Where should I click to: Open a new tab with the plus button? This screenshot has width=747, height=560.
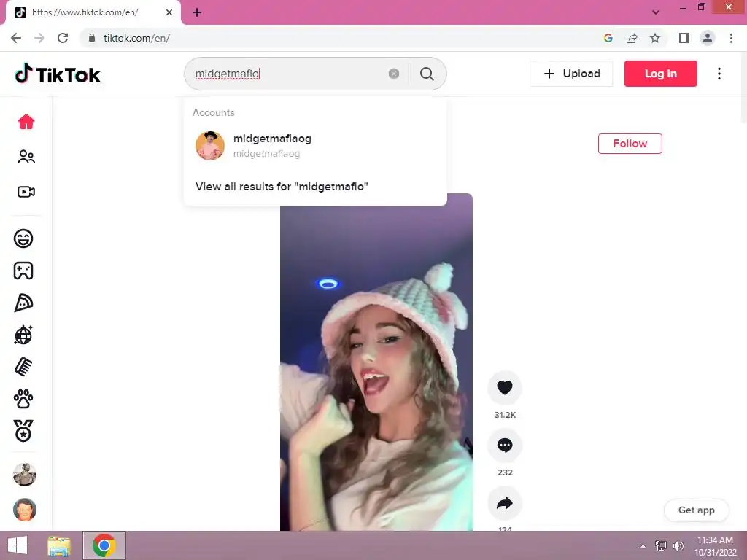coord(197,12)
